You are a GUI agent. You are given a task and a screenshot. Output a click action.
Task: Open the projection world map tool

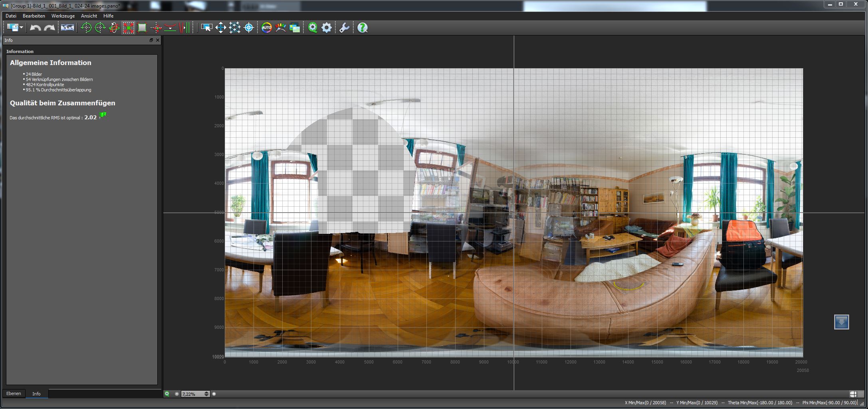tap(67, 28)
